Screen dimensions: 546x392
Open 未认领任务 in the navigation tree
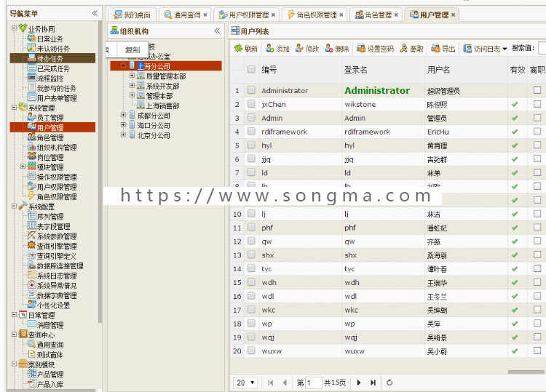[x=53, y=49]
